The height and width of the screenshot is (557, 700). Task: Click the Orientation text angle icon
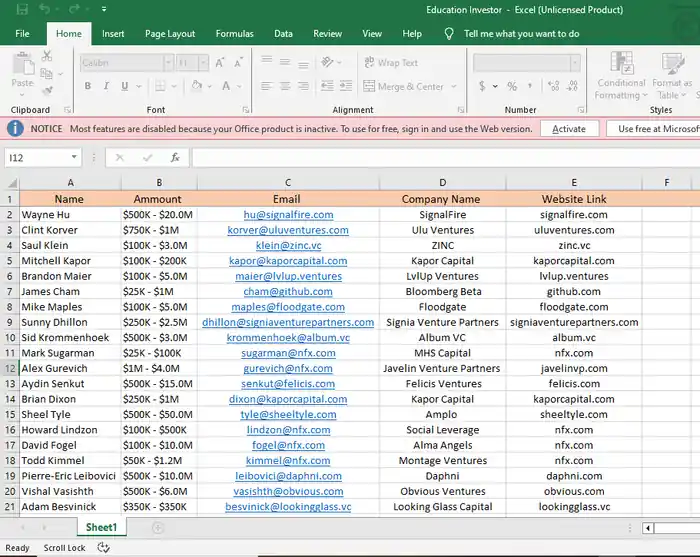point(327,62)
